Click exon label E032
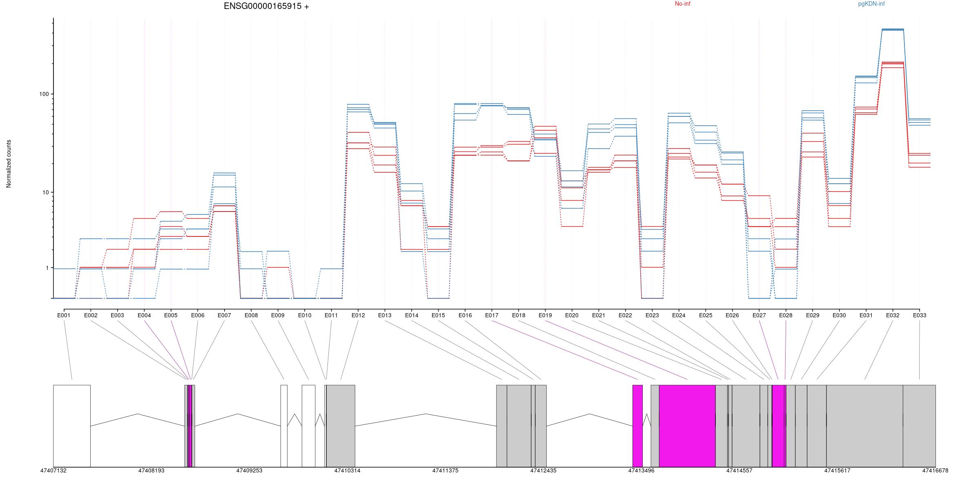 893,315
